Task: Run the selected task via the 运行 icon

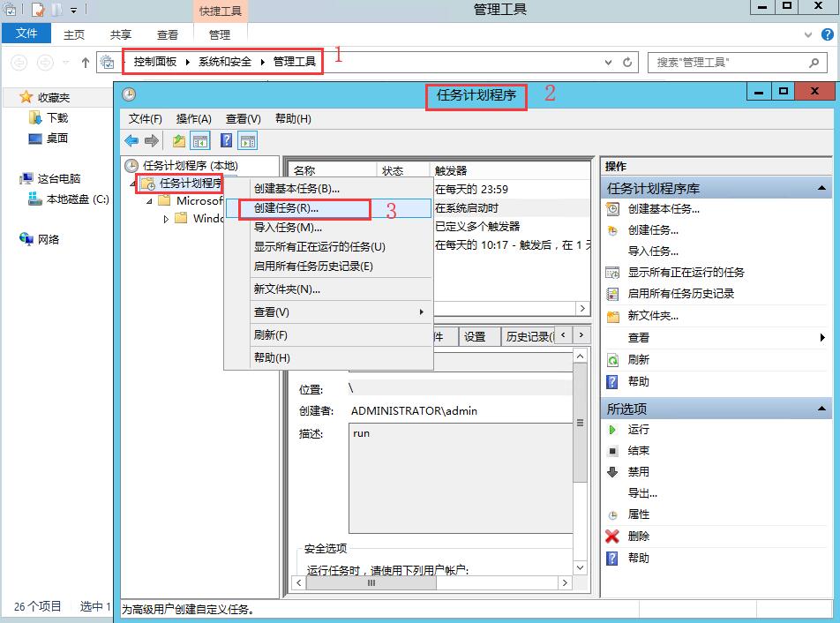Action: [x=612, y=429]
